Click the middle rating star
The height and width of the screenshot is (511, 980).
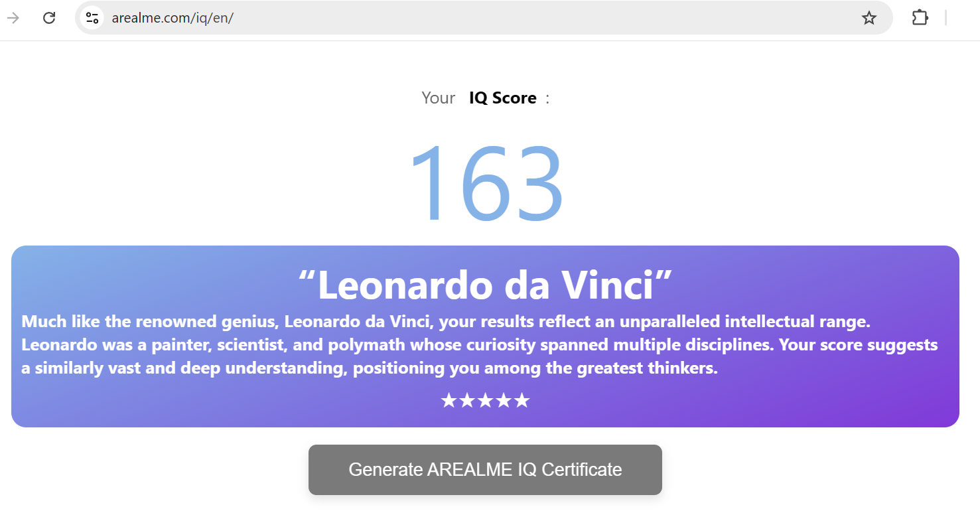[x=485, y=401]
